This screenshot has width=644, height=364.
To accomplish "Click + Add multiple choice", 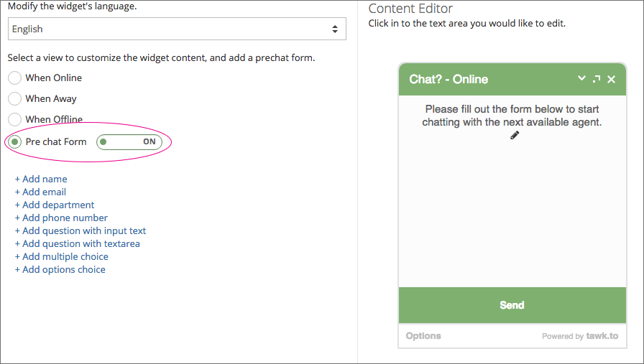I will tap(62, 256).
